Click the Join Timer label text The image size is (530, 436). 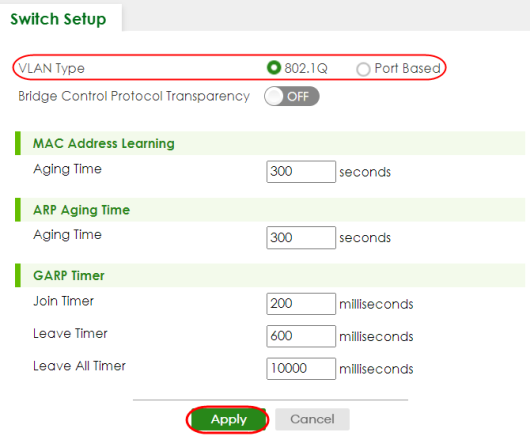point(64,301)
